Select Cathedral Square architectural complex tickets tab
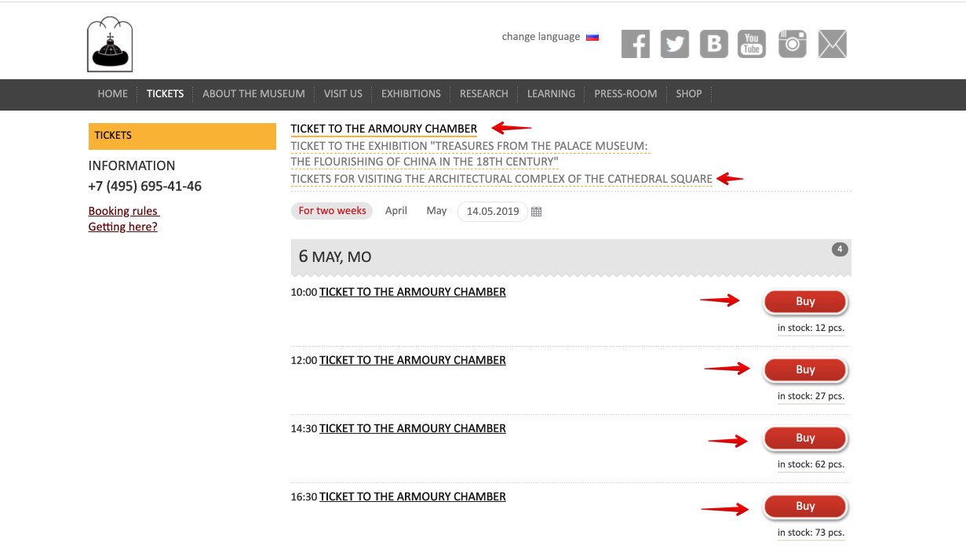Viewport: 966px width, 560px height. tap(501, 179)
